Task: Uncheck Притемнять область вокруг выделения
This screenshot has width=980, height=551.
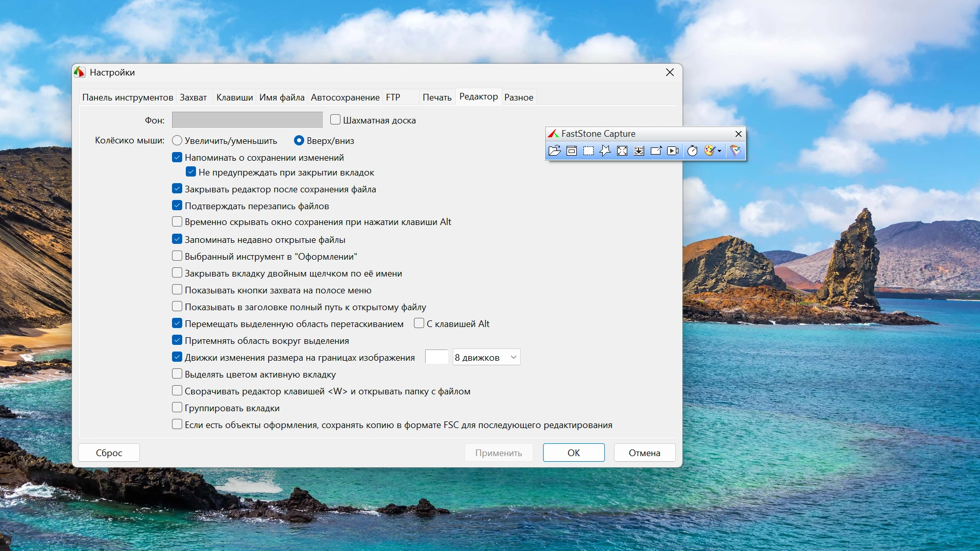Action: point(177,340)
